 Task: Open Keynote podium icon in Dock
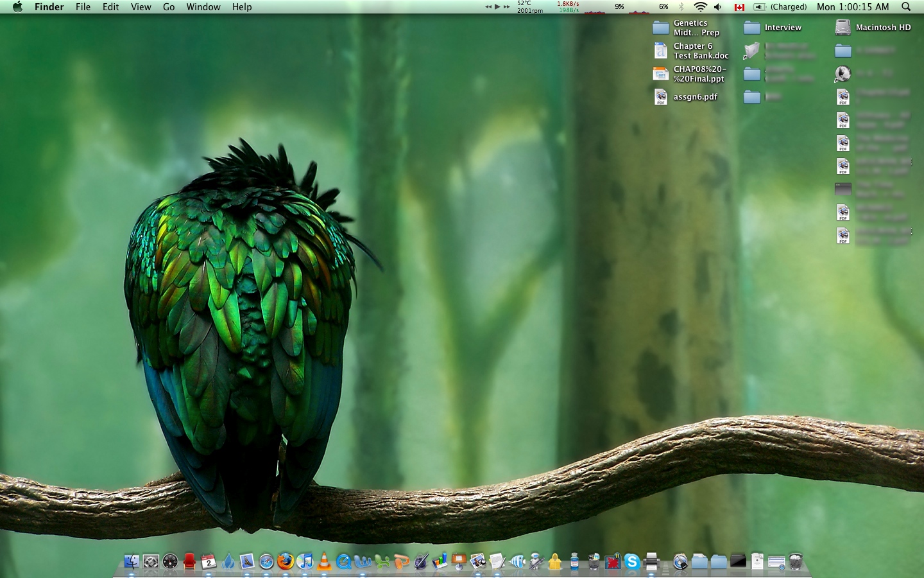(x=459, y=561)
